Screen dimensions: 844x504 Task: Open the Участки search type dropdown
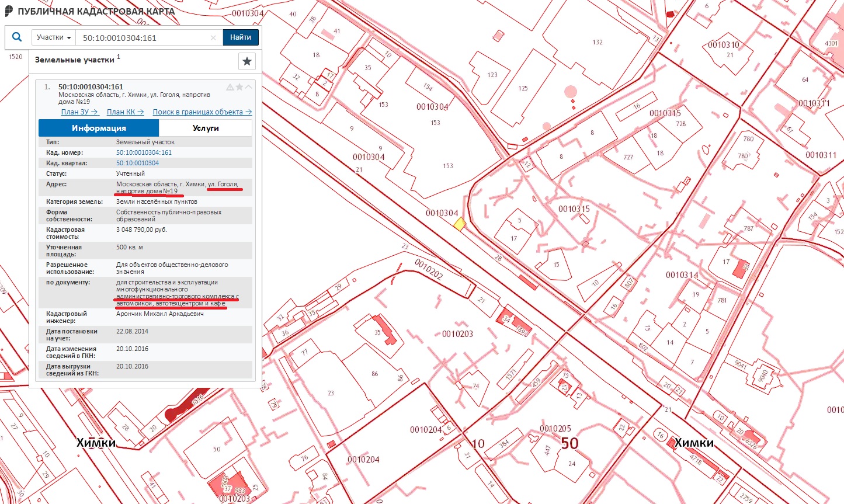pos(54,37)
